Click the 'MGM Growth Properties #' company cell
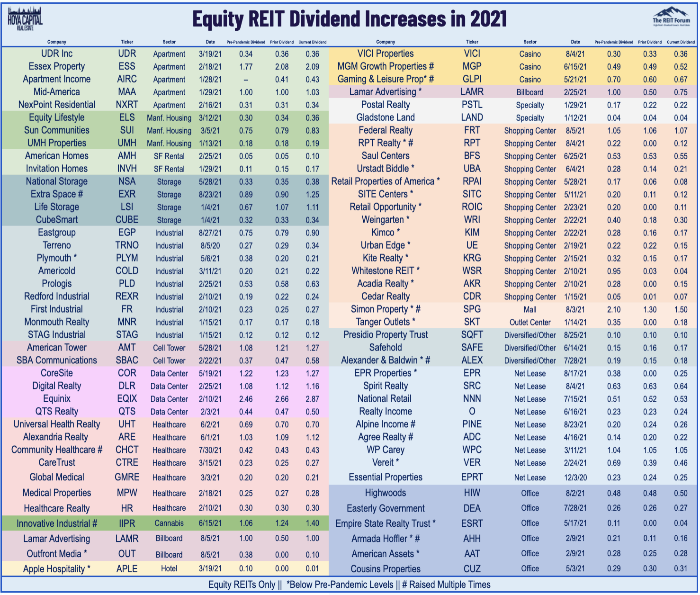The image size is (700, 595). (x=386, y=66)
